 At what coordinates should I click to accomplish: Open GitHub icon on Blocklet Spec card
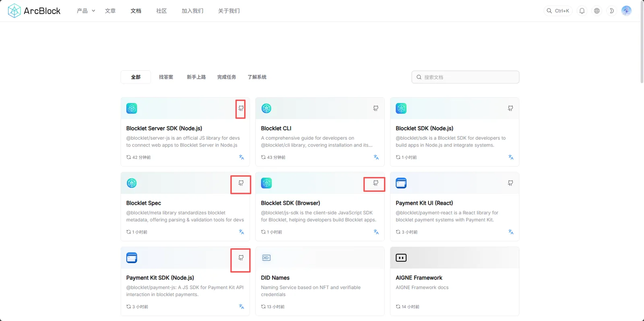[x=241, y=183]
